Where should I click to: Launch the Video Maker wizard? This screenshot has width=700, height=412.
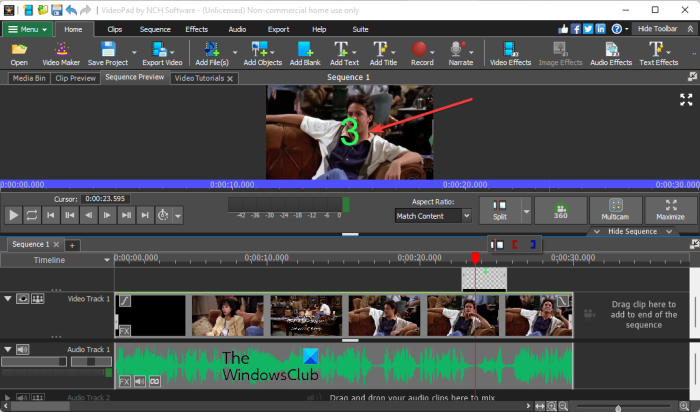[61, 54]
